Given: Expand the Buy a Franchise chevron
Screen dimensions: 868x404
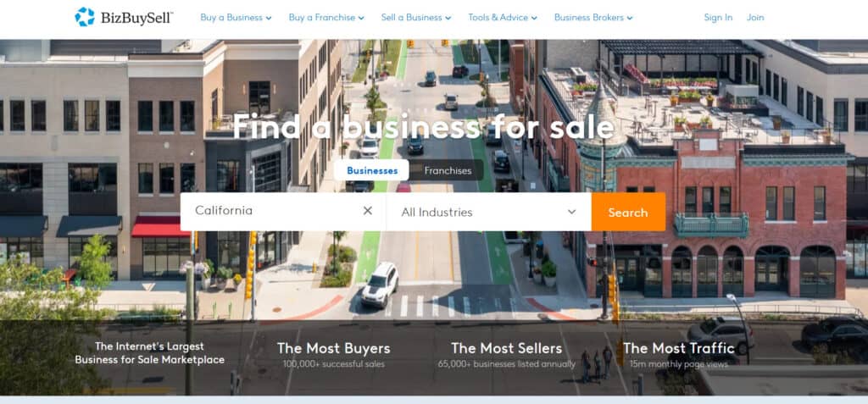Looking at the screenshot, I should [x=361, y=19].
